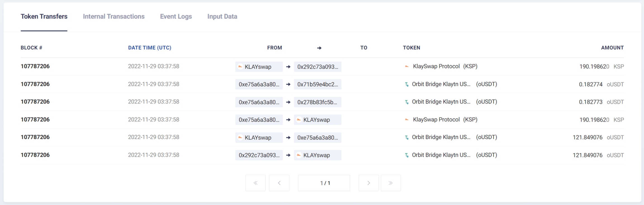Image resolution: width=644 pixels, height=205 pixels.
Task: Click the KSP token icon in first row
Action: (407, 67)
